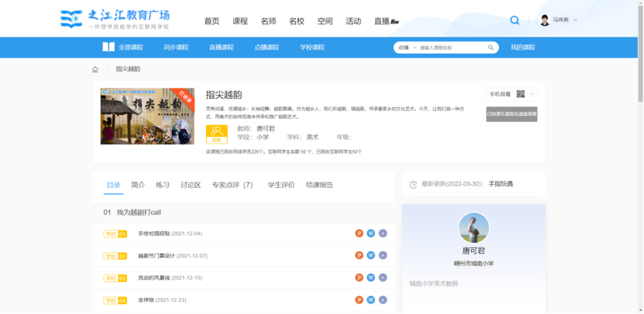Open the 直播 menu in top navigation

pos(386,21)
